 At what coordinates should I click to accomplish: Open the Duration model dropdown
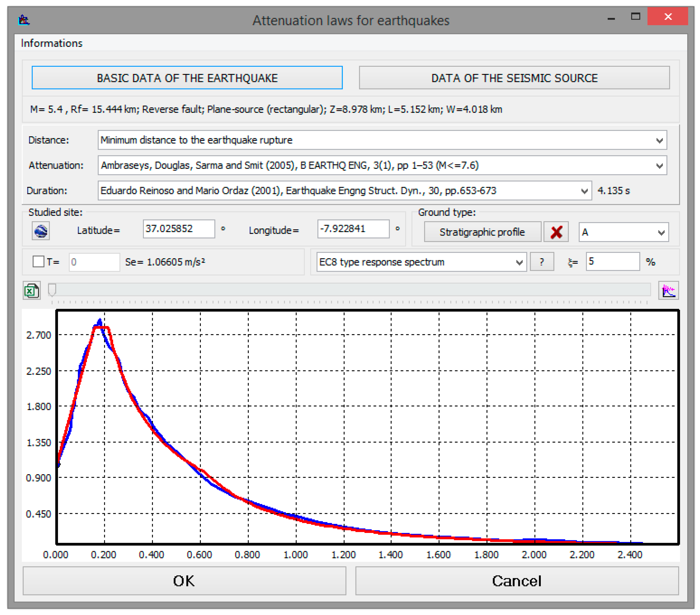(584, 191)
